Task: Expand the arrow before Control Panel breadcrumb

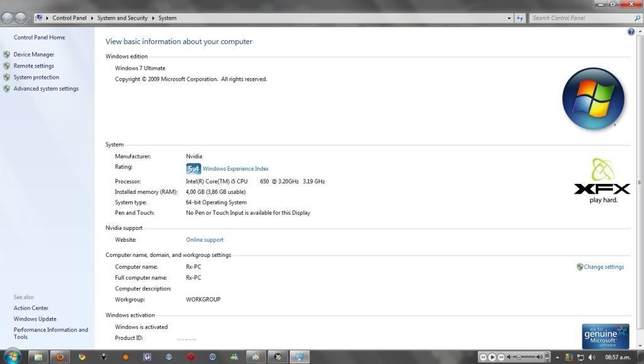Action: [x=47, y=18]
